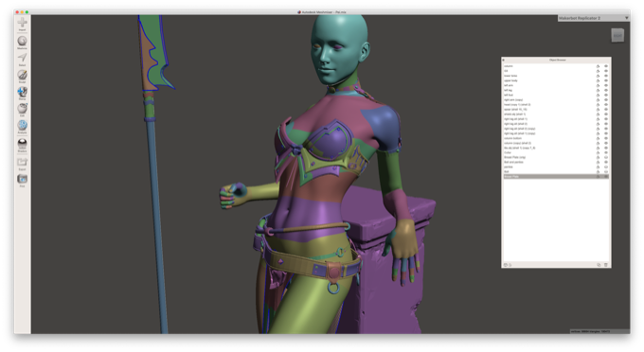Click the Object Browser title bar
Image resolution: width=644 pixels, height=352 pixels.
pos(556,60)
